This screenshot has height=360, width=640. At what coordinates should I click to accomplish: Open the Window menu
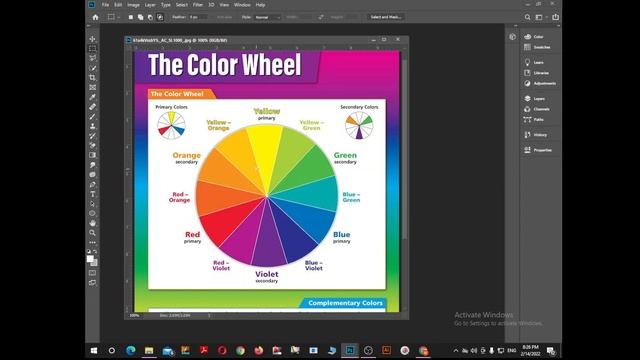242,5
